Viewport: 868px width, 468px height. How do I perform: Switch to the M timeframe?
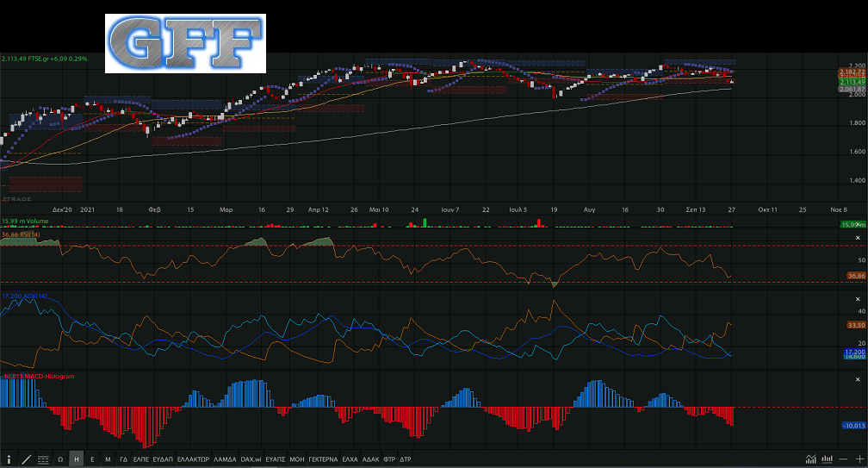pyautogui.click(x=108, y=459)
